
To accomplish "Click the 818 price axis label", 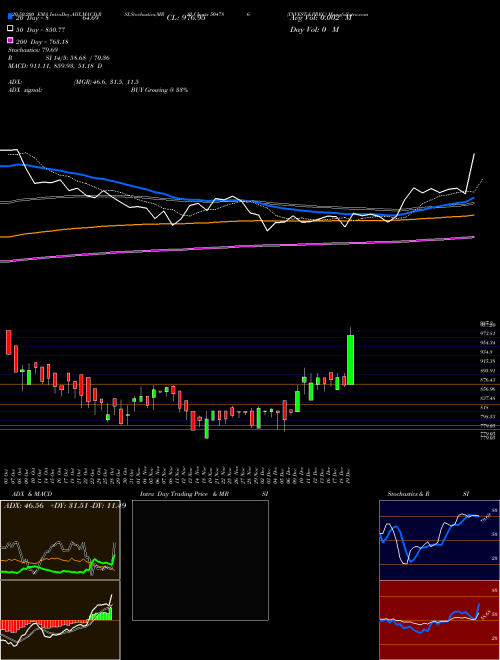I will 484,407.
